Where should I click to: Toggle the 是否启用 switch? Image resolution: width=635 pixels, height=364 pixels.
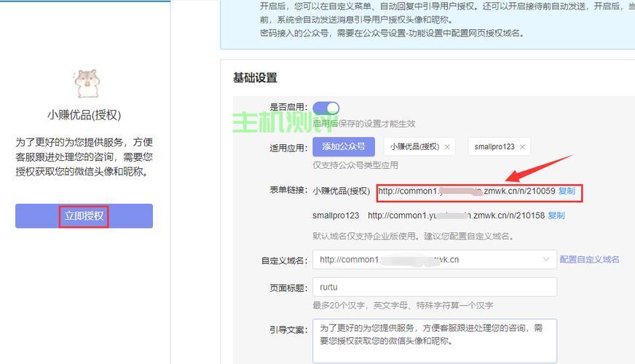326,108
